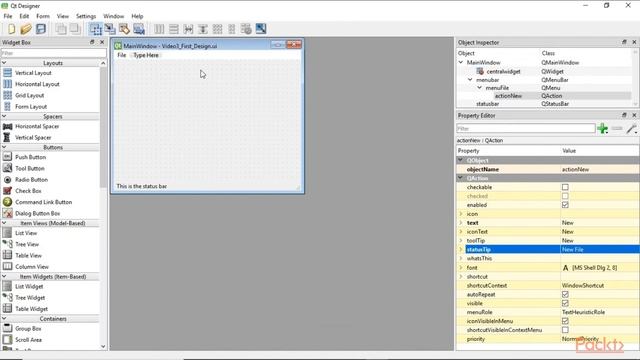The width and height of the screenshot is (640, 360).
Task: Open the property editor configure wrench menu
Action: point(631,129)
